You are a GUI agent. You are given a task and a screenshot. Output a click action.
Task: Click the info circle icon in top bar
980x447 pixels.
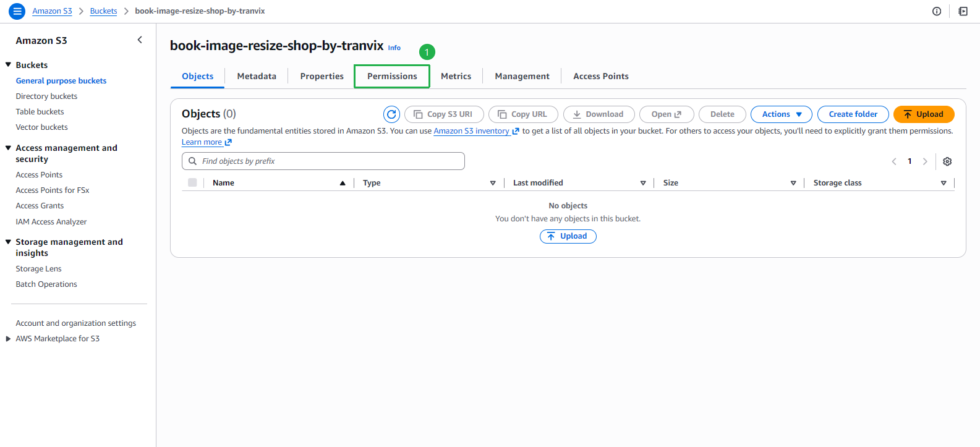point(937,11)
